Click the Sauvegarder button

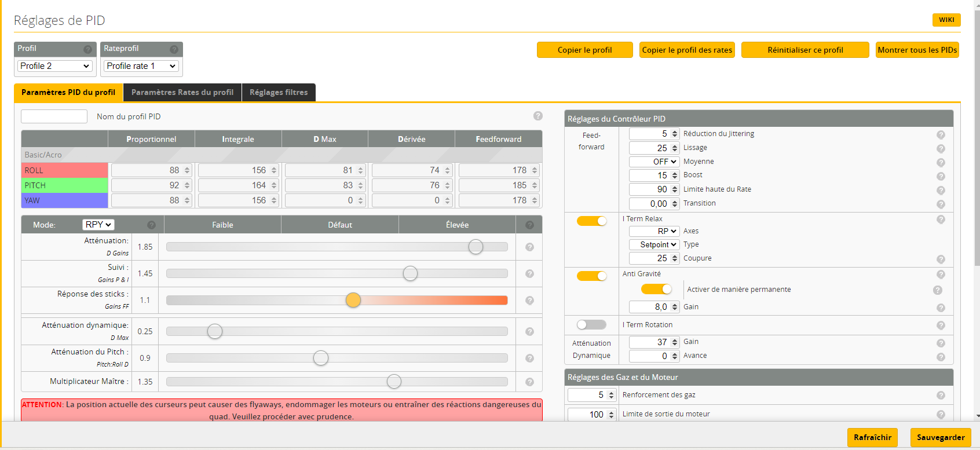pyautogui.click(x=940, y=437)
